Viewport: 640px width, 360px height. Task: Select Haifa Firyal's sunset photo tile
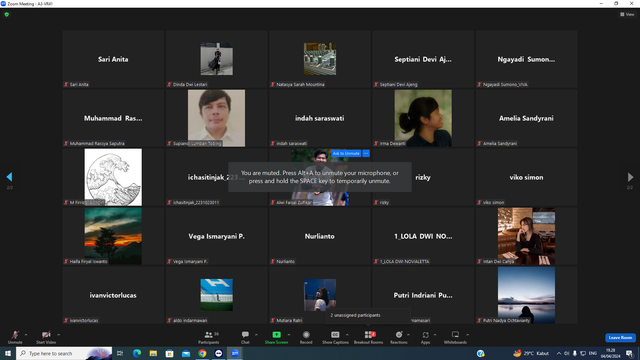pyautogui.click(x=113, y=236)
